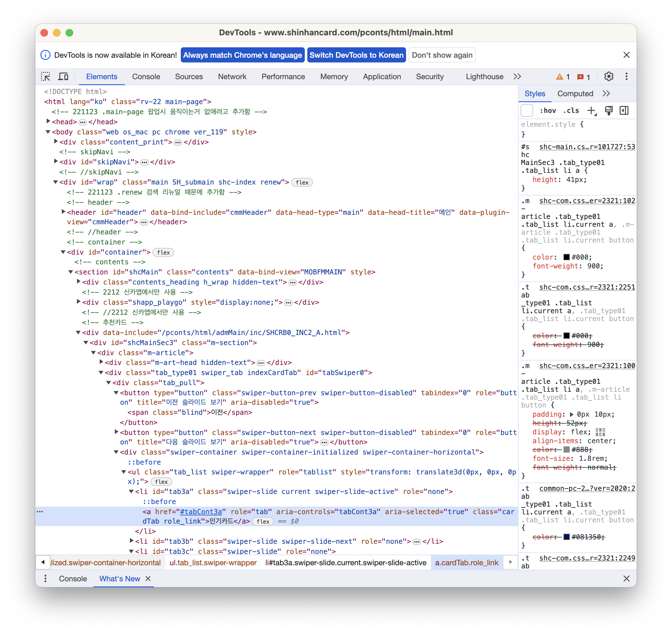The width and height of the screenshot is (672, 634).
Task: Toggle the :hov element state button
Action: point(548,110)
